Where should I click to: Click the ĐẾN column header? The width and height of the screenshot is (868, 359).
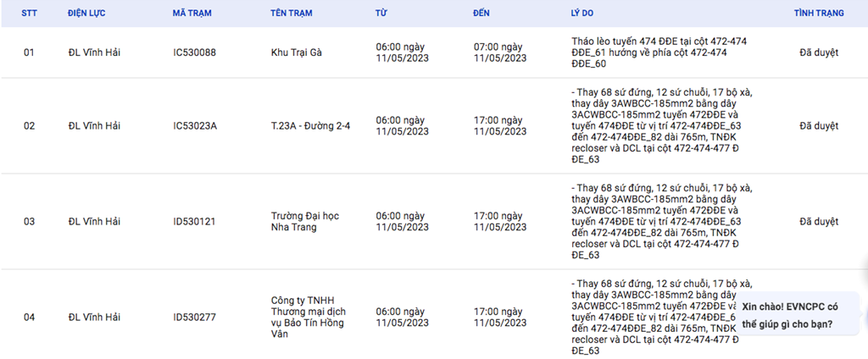(x=482, y=14)
